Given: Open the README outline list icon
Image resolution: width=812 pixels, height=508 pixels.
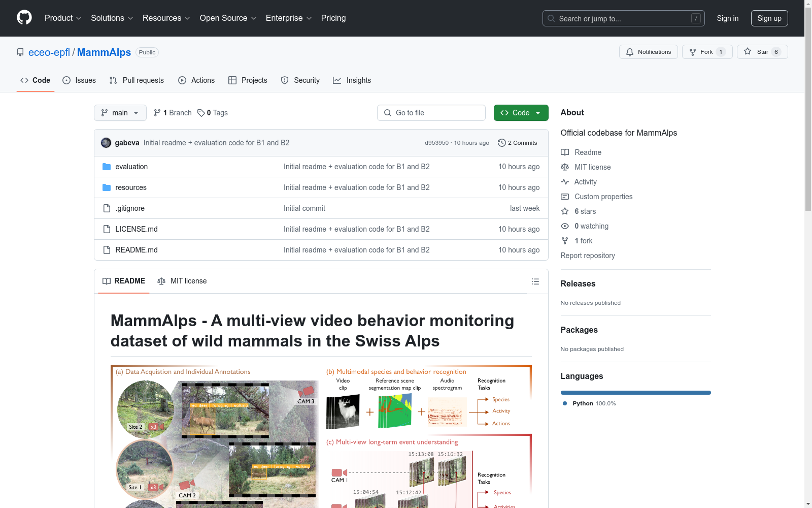Looking at the screenshot, I should tap(535, 281).
